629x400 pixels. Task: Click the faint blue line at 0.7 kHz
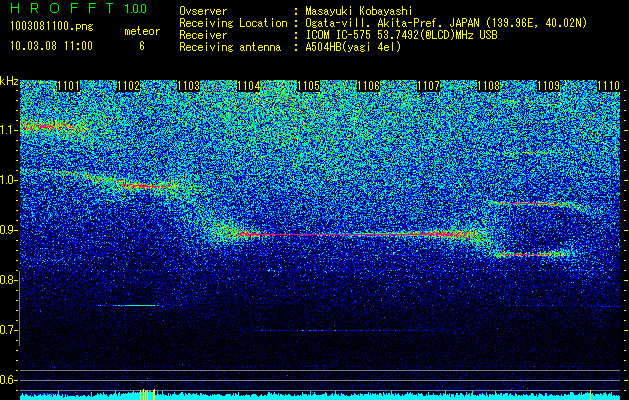(x=345, y=331)
